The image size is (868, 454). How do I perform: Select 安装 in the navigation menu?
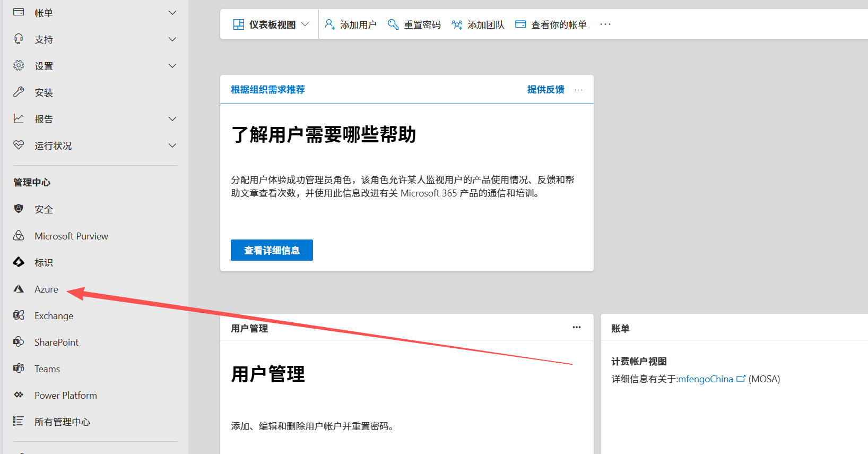[44, 92]
